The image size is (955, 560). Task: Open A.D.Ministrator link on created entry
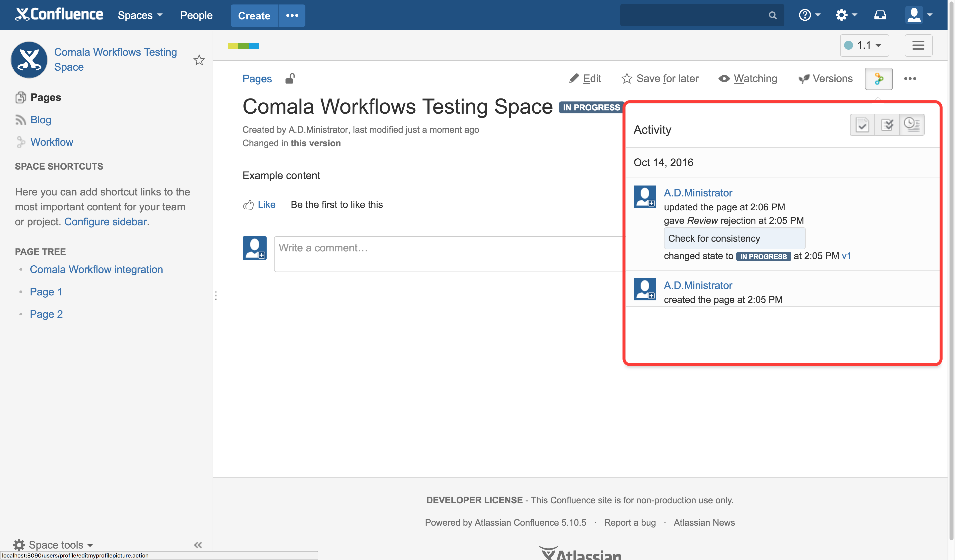tap(698, 285)
